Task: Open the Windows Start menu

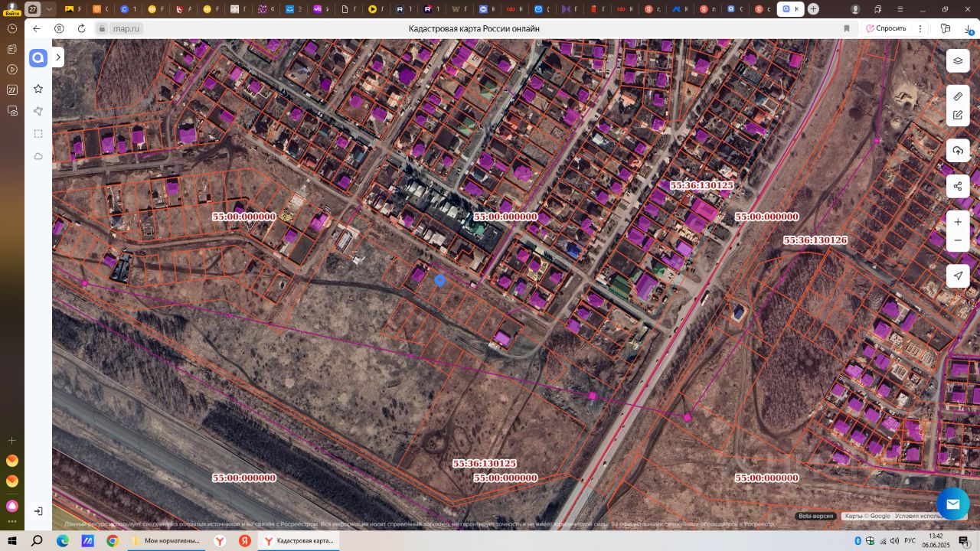Action: pos(12,541)
